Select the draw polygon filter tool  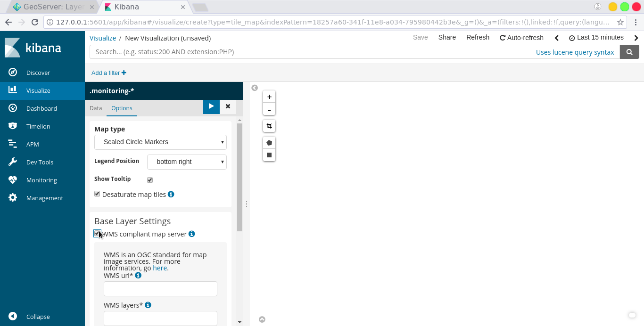[x=269, y=143]
